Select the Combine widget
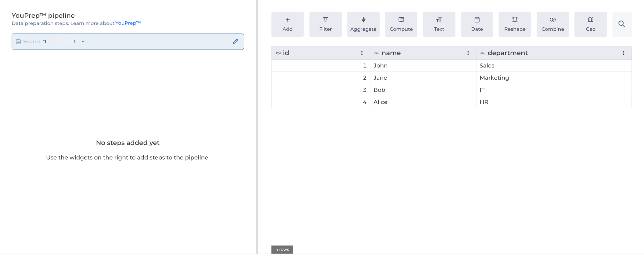644x254 pixels. 553,24
